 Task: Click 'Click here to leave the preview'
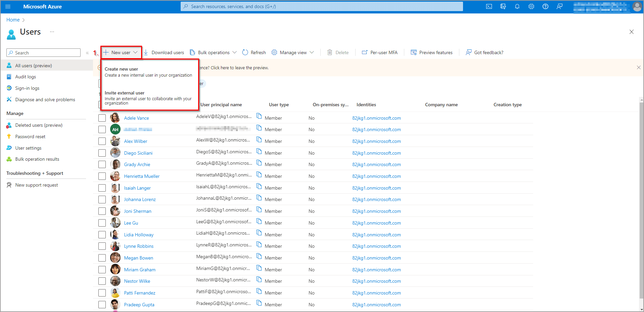(x=239, y=68)
